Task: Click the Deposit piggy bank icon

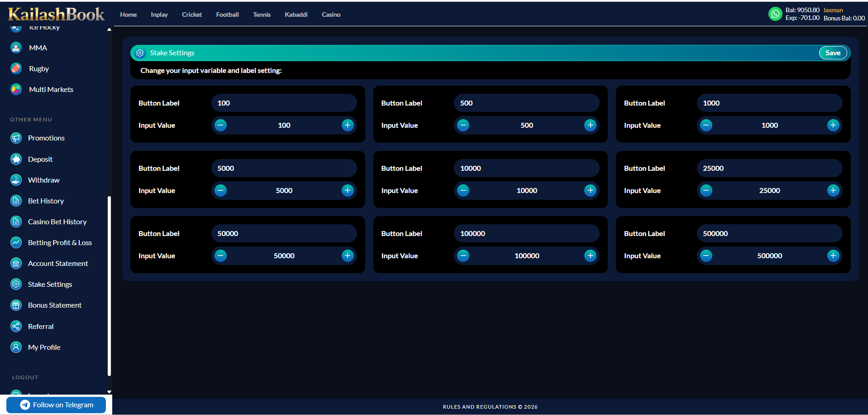Action: tap(16, 159)
